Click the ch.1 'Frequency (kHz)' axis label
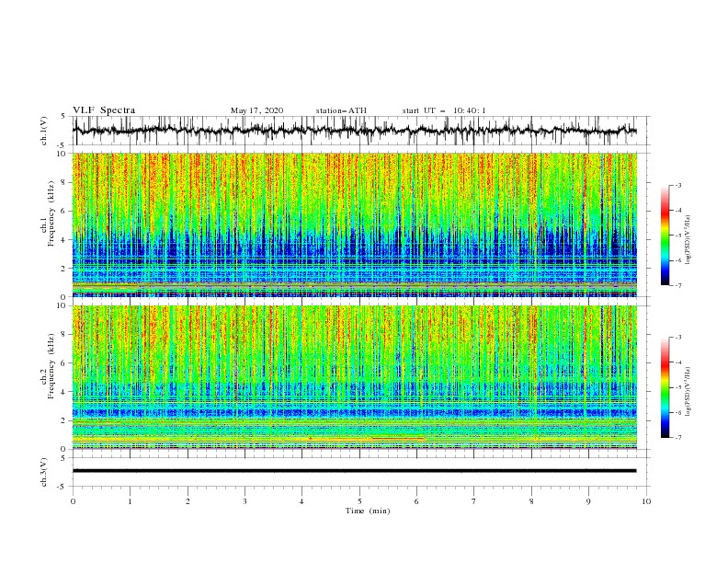This screenshot has height=563, width=728. point(51,213)
